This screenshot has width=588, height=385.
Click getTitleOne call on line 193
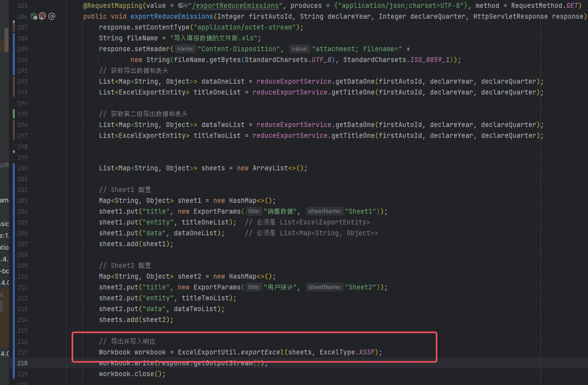tap(353, 92)
